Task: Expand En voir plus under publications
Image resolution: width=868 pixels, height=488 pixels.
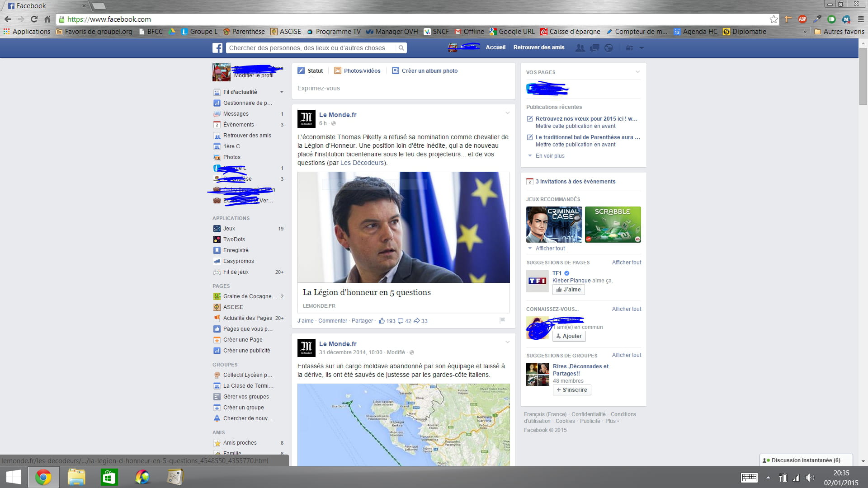Action: (550, 156)
